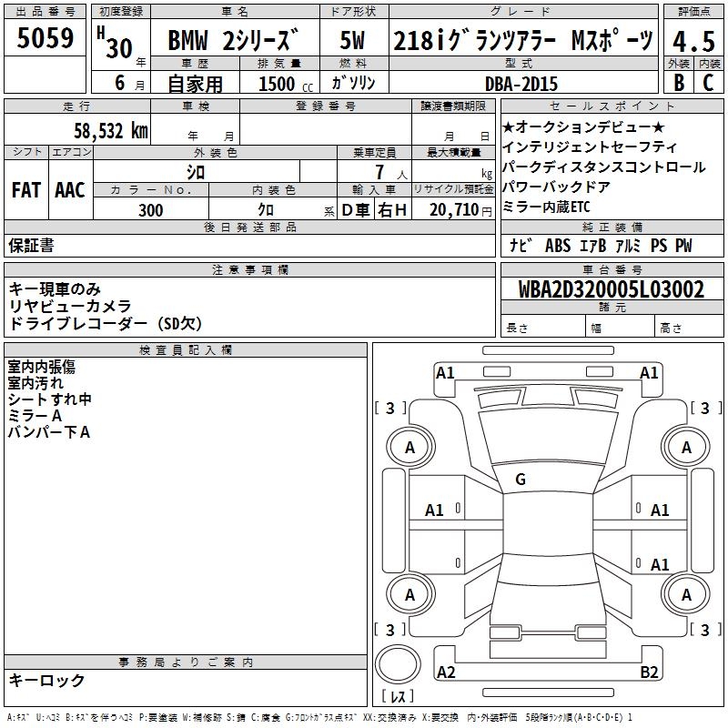The image size is (728, 728).
Task: Click the lot number 5059
Action: (45, 39)
